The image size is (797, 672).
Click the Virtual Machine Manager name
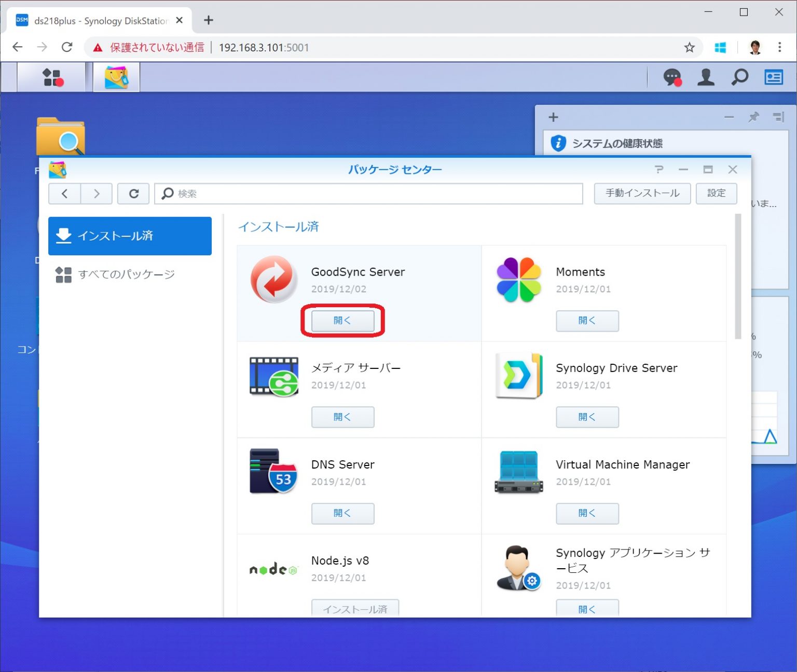point(623,464)
